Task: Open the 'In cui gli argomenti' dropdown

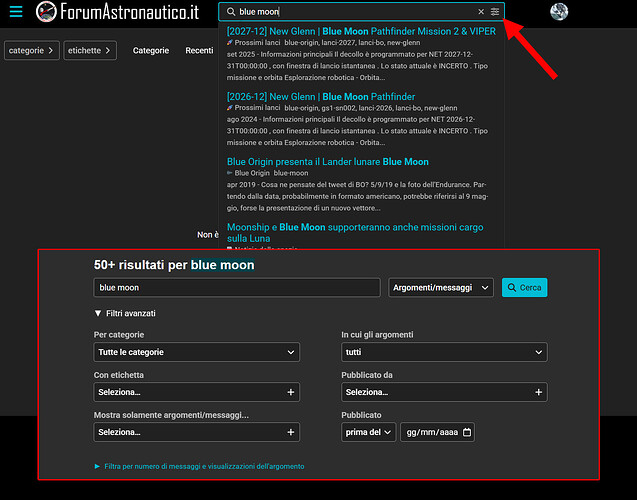Action: pyautogui.click(x=443, y=352)
